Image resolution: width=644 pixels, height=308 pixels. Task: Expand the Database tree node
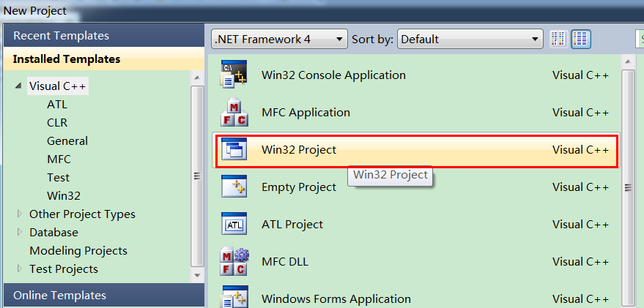(19, 232)
